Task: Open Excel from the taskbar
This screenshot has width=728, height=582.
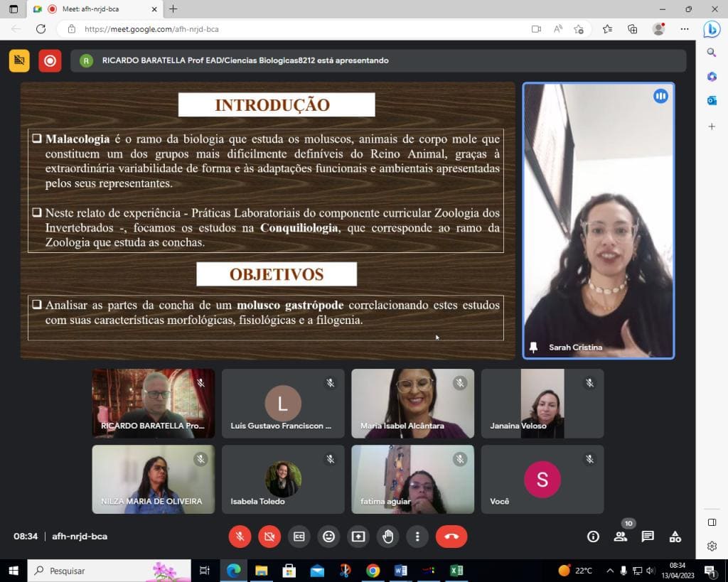Action: tap(457, 571)
